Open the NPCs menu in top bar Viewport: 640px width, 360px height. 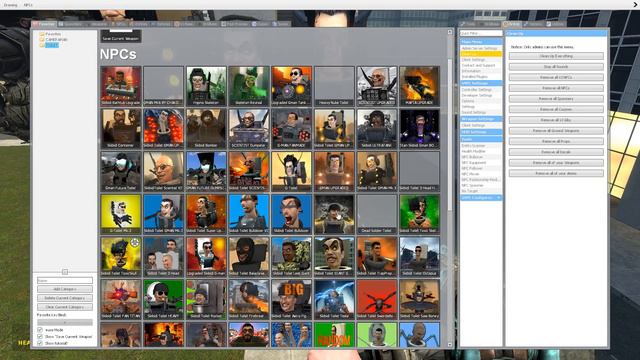coord(28,5)
